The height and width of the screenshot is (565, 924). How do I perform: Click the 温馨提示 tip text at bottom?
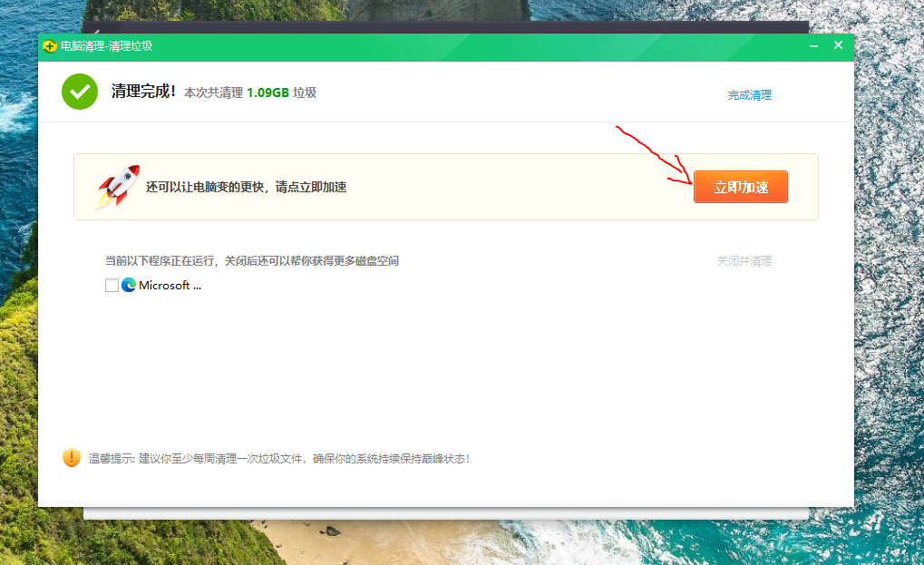click(x=279, y=458)
